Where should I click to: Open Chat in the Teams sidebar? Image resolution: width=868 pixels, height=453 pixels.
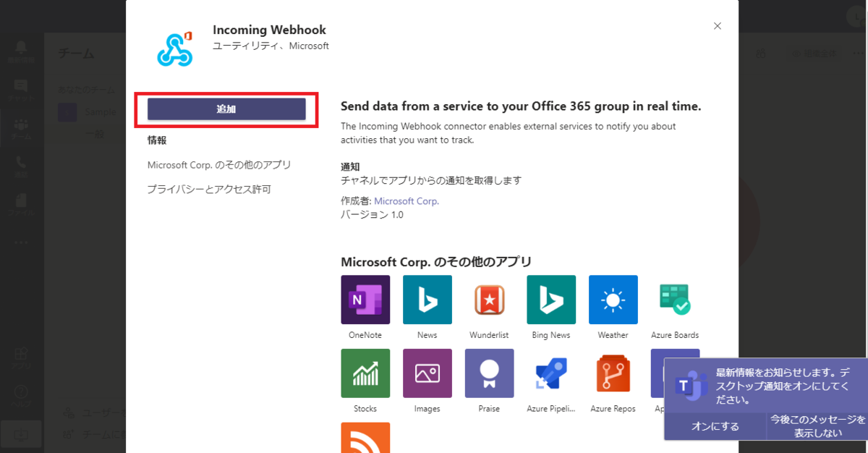coord(21,90)
